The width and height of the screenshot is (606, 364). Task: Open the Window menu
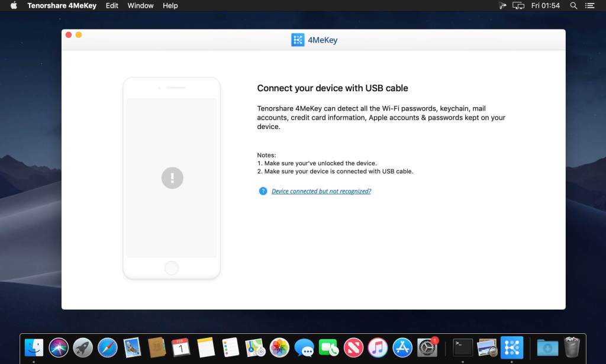click(x=140, y=5)
